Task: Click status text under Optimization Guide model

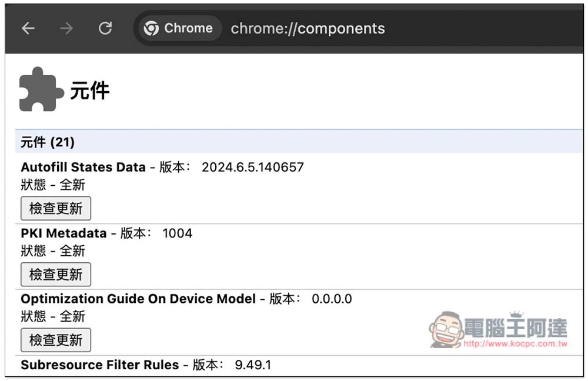Action: 53,316
